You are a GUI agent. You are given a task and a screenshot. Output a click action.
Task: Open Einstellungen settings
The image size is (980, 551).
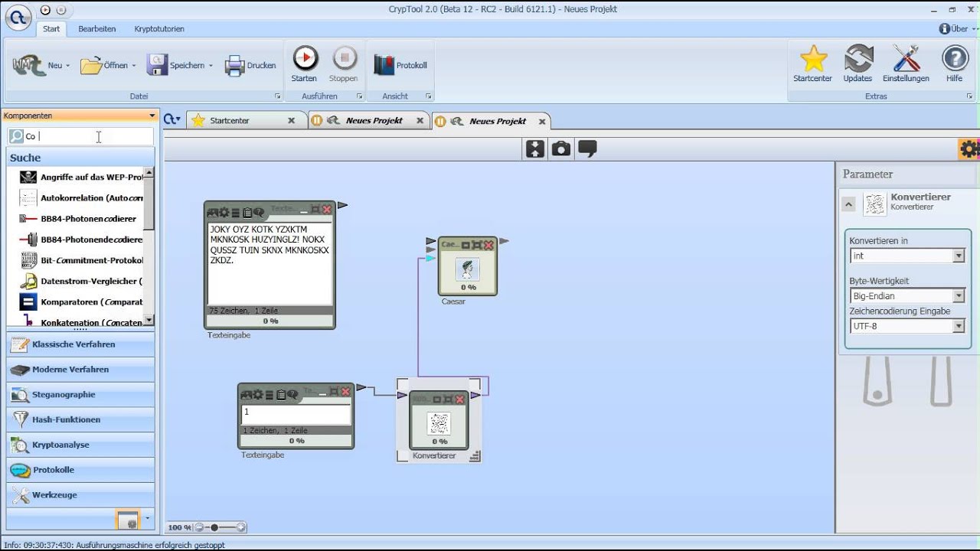[x=906, y=64]
